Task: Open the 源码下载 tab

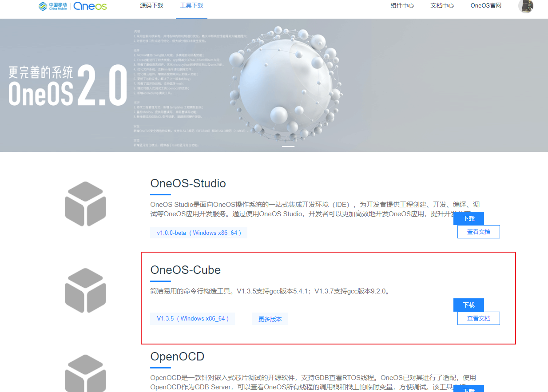Action: [x=151, y=6]
